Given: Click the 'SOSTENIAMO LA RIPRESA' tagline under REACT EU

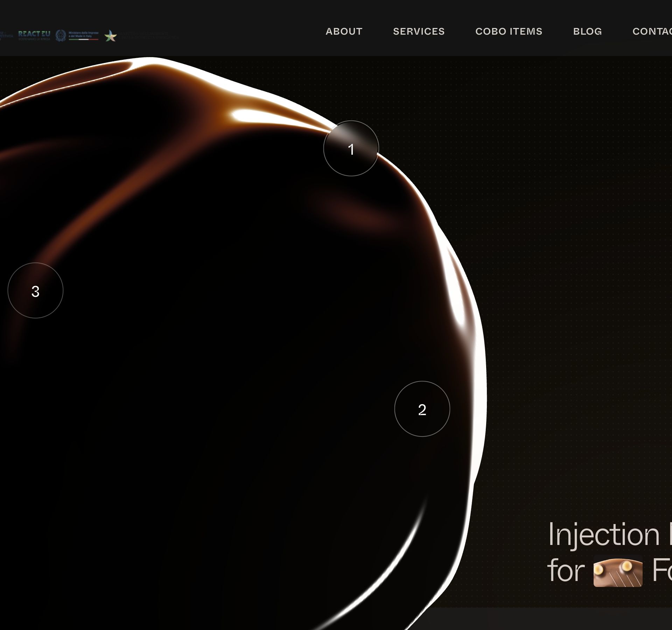Looking at the screenshot, I should pyautogui.click(x=34, y=39).
